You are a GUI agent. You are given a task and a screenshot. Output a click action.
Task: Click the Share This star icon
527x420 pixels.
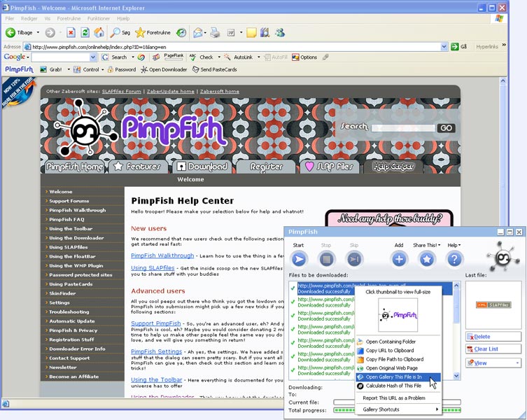click(426, 259)
